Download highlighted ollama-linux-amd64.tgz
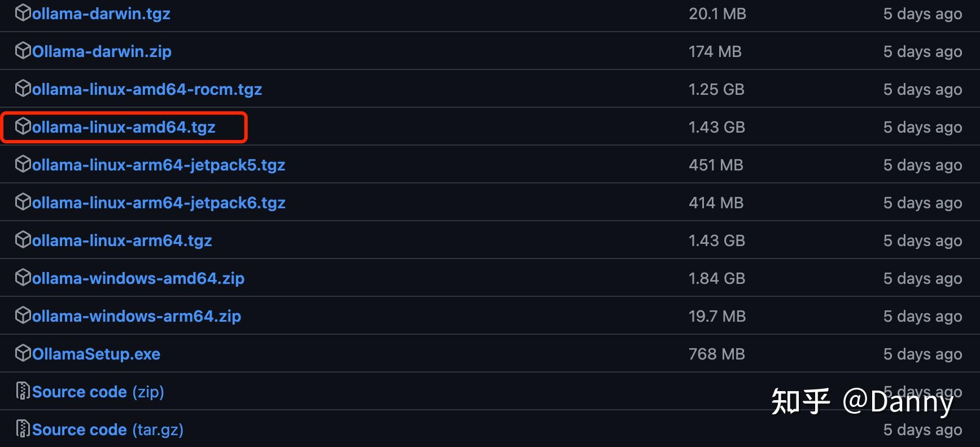Viewport: 980px width, 447px height. click(124, 127)
